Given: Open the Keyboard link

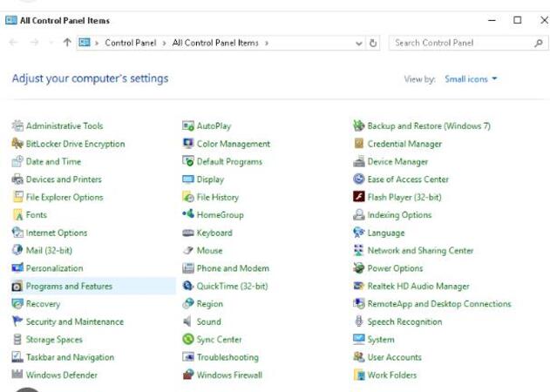Looking at the screenshot, I should coord(214,233).
